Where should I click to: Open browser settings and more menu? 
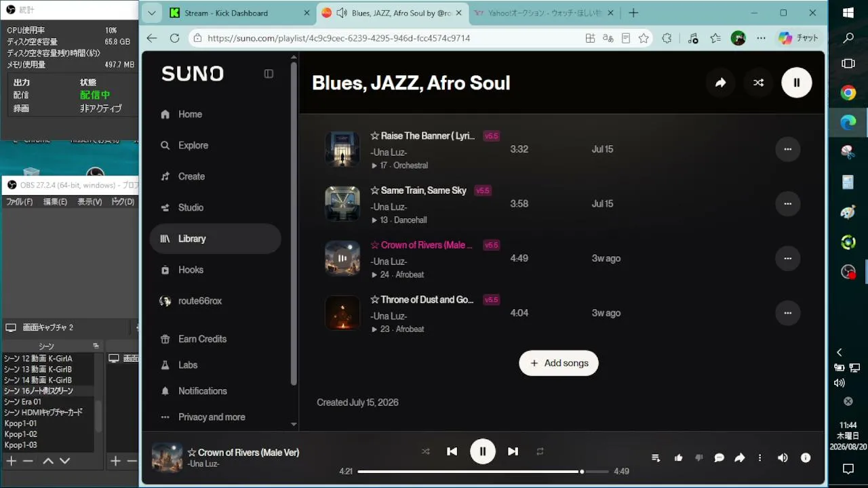tap(761, 39)
